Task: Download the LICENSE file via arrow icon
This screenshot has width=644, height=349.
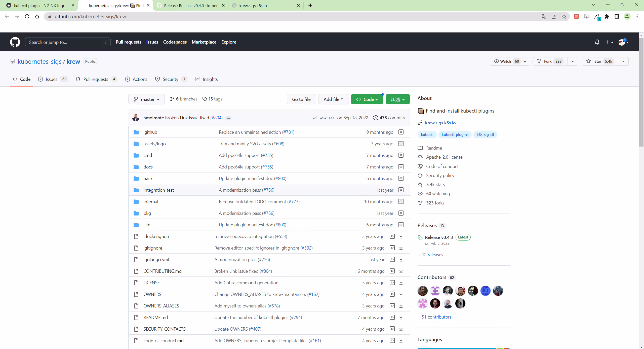Action: click(401, 283)
